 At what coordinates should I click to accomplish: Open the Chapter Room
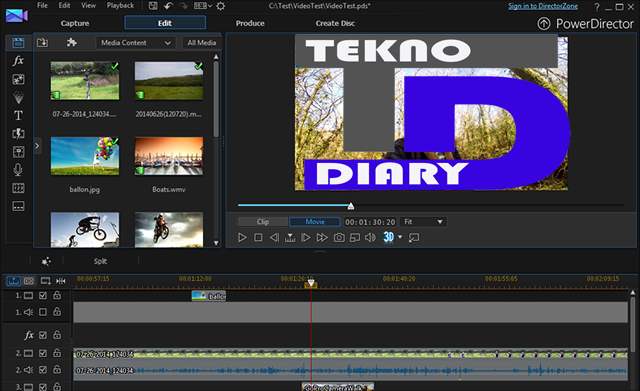[18, 188]
